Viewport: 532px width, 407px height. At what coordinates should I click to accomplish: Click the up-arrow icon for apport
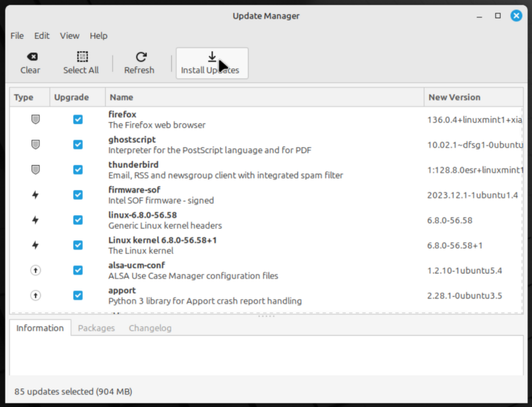pyautogui.click(x=36, y=295)
